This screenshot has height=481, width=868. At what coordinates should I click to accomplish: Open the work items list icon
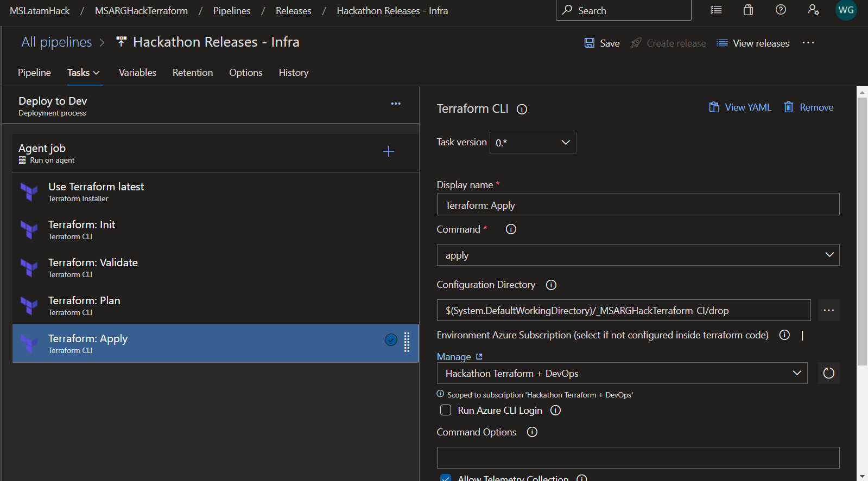pos(716,10)
